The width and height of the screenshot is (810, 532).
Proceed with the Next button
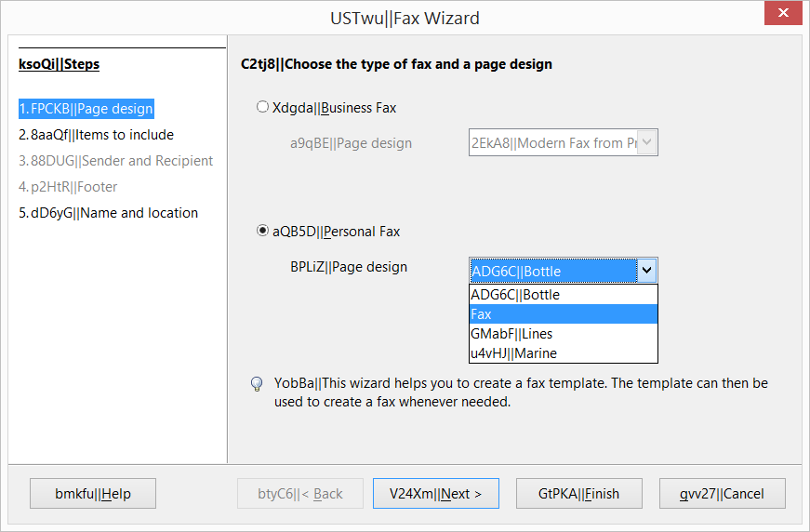(435, 494)
